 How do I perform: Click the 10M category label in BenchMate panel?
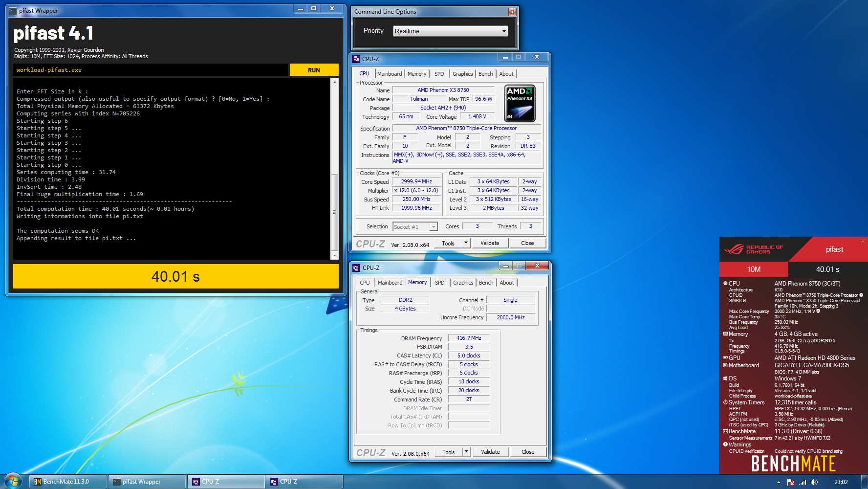tap(754, 269)
